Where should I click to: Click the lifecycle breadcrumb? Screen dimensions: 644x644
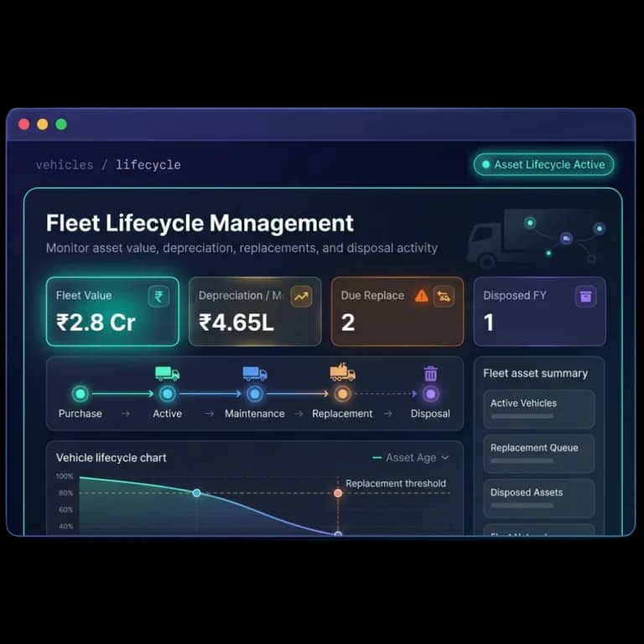tap(148, 165)
